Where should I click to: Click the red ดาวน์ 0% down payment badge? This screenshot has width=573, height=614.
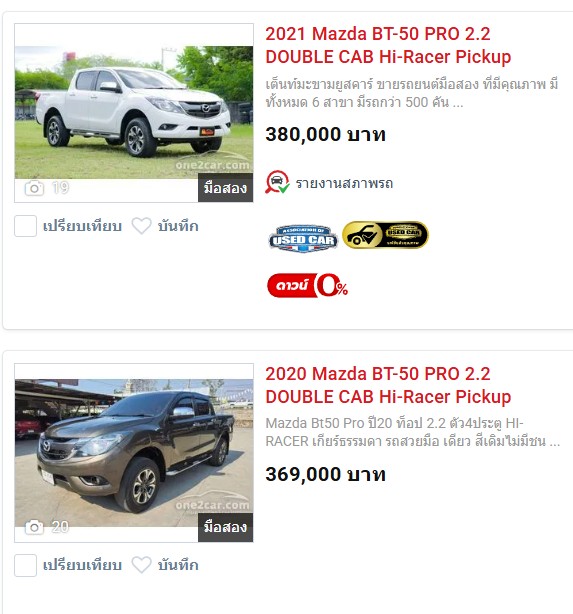pos(307,285)
